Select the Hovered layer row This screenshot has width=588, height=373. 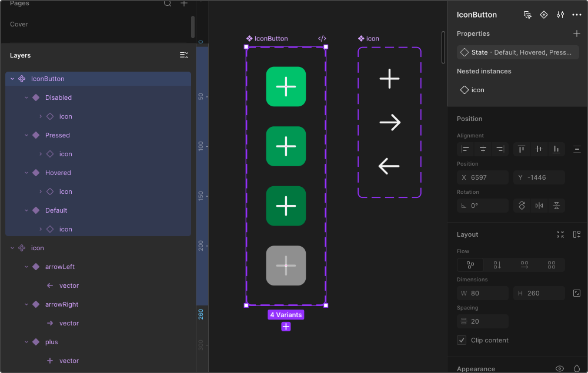click(98, 173)
